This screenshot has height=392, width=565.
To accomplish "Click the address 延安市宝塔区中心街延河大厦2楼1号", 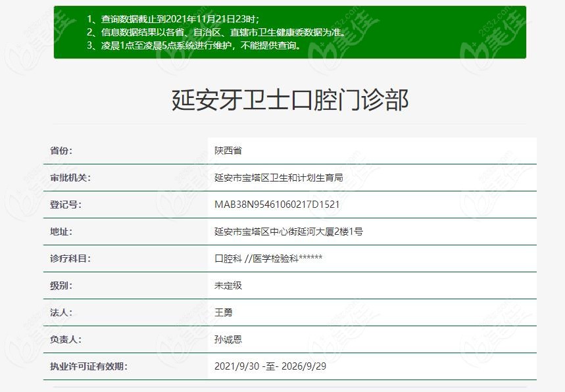I will point(289,232).
